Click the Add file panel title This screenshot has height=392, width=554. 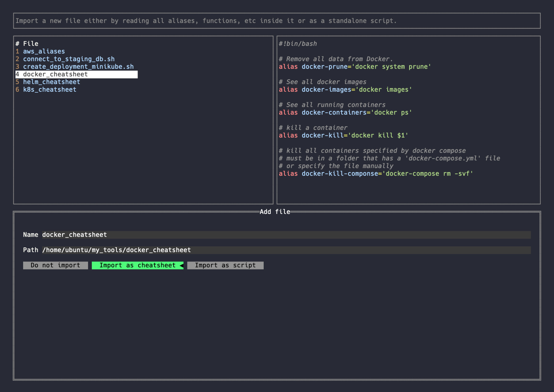[x=275, y=212]
